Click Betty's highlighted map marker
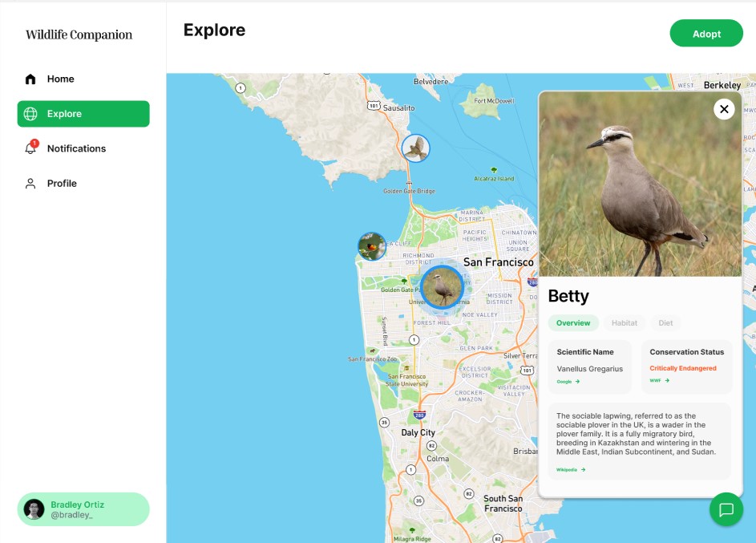756x543 pixels. click(x=442, y=286)
